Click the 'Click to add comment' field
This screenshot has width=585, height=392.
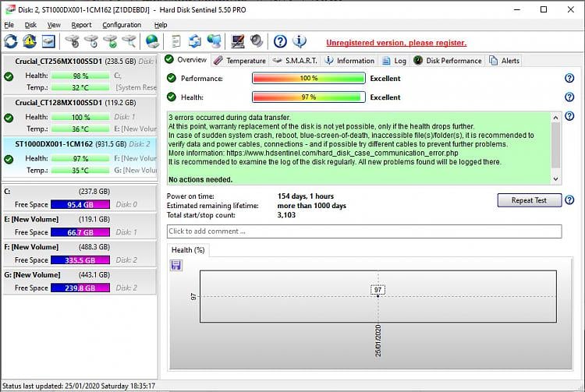[364, 231]
